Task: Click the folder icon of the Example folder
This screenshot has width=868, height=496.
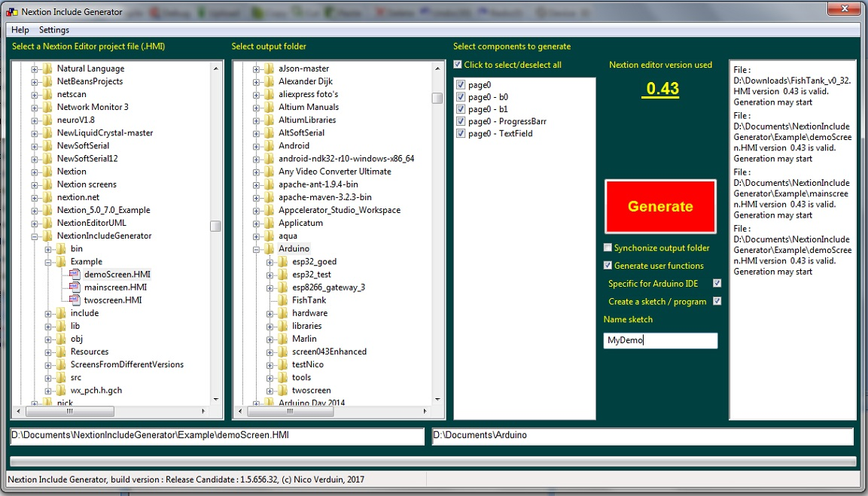Action: [61, 261]
